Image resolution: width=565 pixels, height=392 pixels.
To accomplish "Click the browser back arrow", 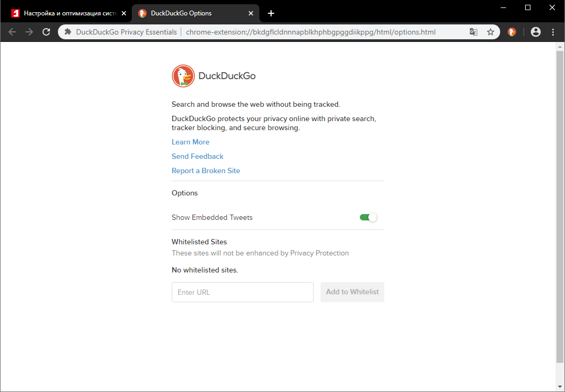I will (x=12, y=32).
